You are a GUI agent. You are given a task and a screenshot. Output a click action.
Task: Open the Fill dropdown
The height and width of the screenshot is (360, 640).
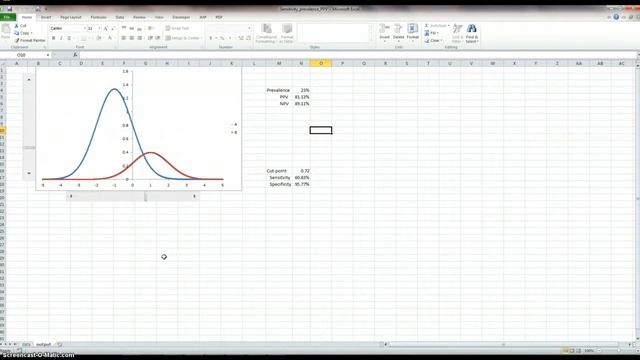click(x=431, y=33)
